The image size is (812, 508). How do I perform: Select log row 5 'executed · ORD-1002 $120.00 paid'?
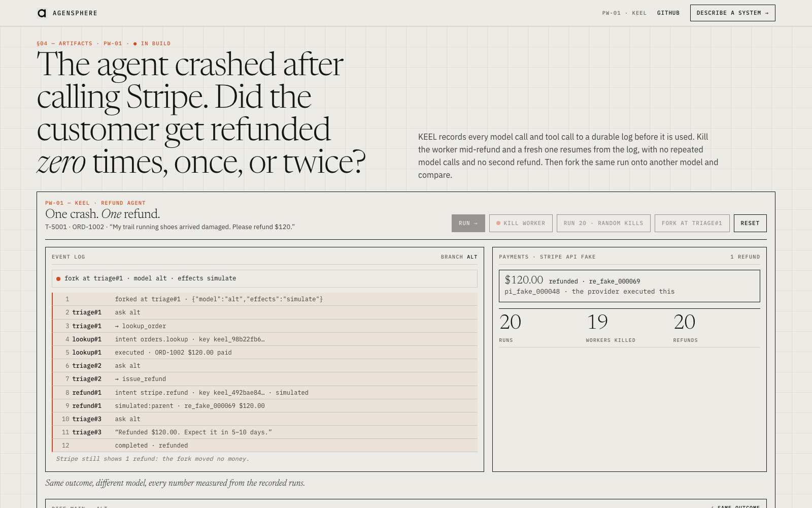coord(264,353)
